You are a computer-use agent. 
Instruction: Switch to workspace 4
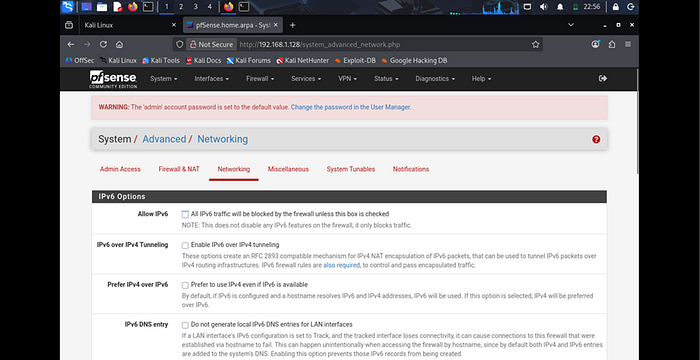210,7
